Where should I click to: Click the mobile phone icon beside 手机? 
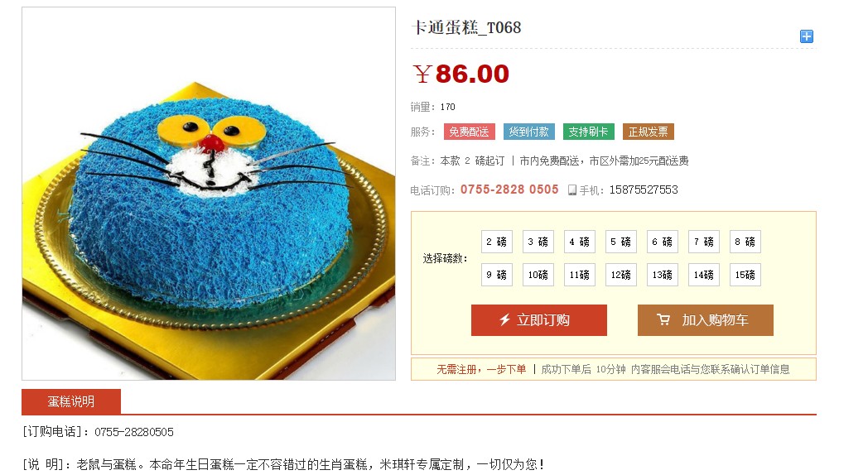[572, 190]
